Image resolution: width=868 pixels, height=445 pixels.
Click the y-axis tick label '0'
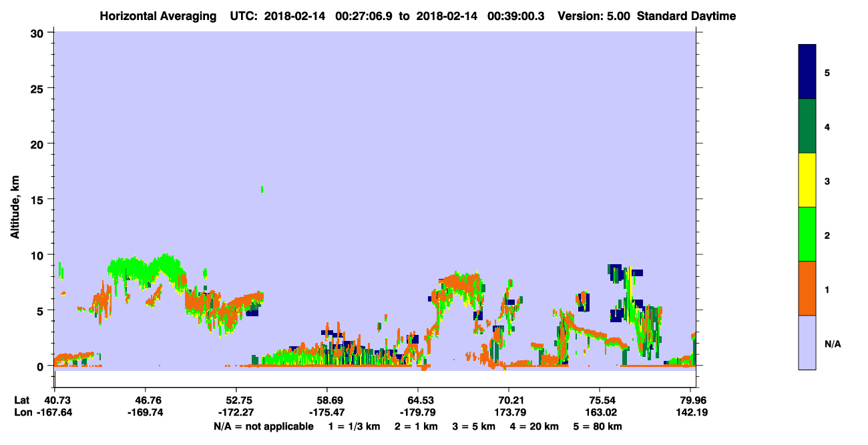point(41,366)
